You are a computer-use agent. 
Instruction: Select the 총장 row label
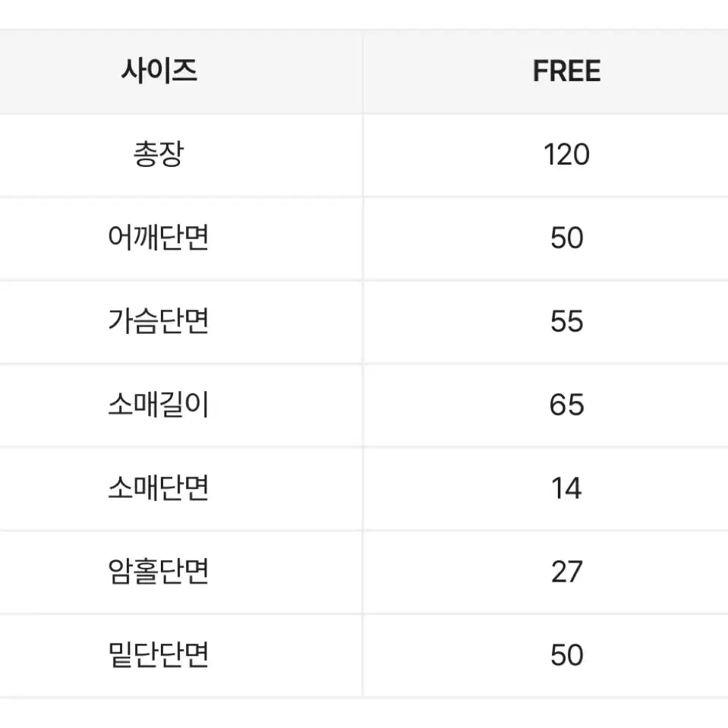pyautogui.click(x=159, y=155)
